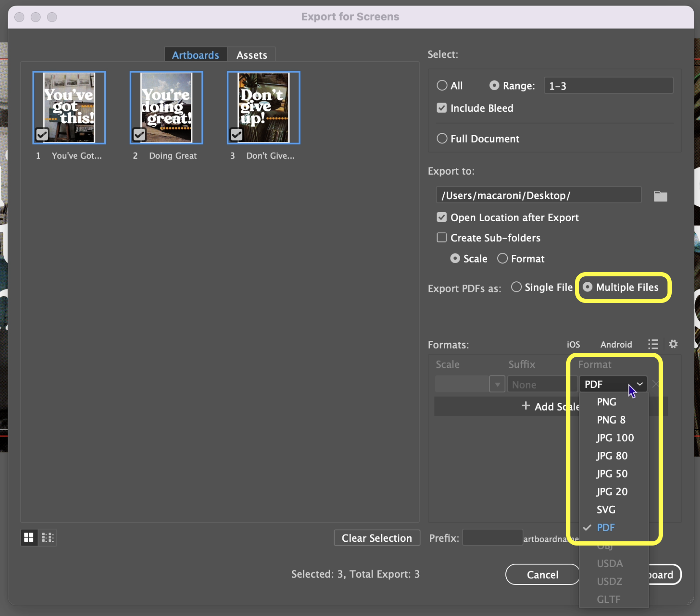
Task: Choose SVG format option
Action: coord(606,509)
